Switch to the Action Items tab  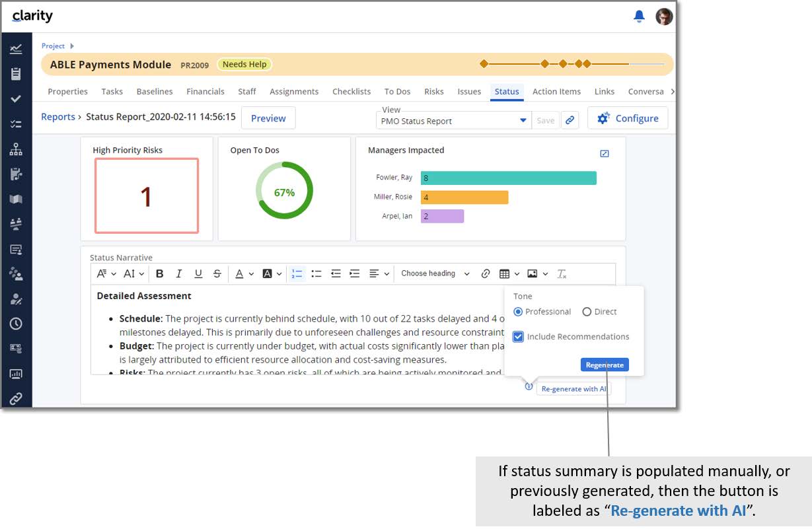pos(557,92)
